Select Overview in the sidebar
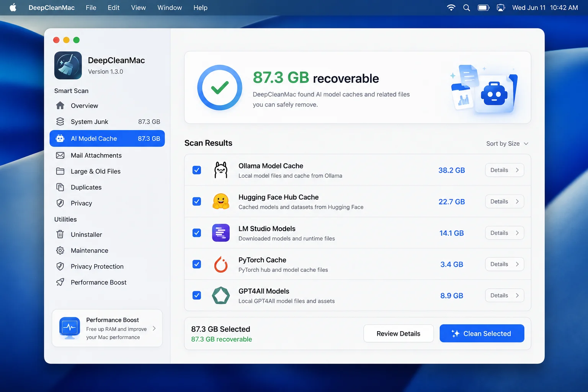Screen dimensions: 588x392 coord(107,106)
